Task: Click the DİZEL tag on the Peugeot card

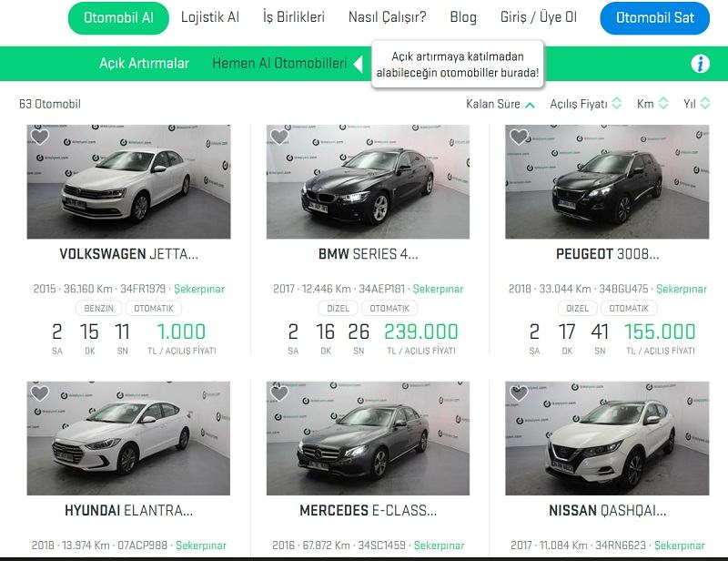Action: (578, 308)
